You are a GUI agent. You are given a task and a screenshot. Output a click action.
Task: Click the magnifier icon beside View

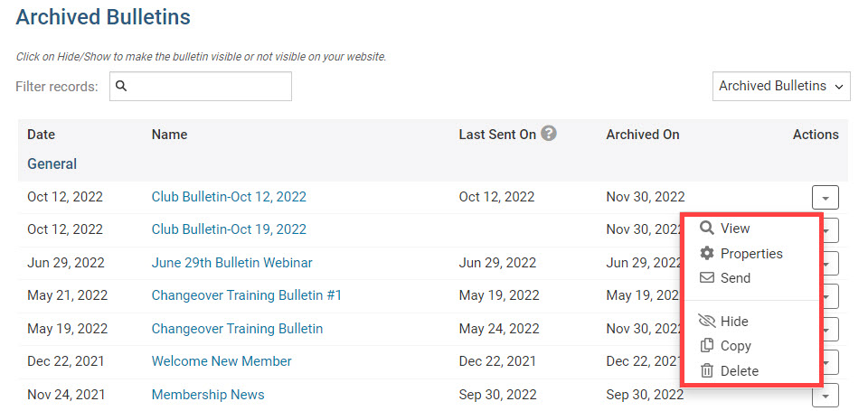707,229
